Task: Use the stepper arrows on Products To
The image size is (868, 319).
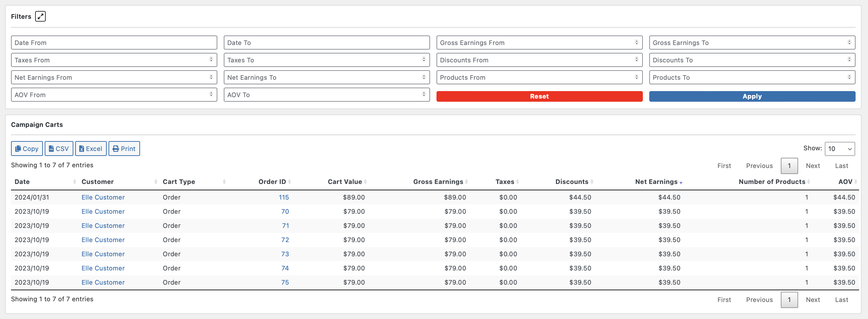Action: point(849,77)
